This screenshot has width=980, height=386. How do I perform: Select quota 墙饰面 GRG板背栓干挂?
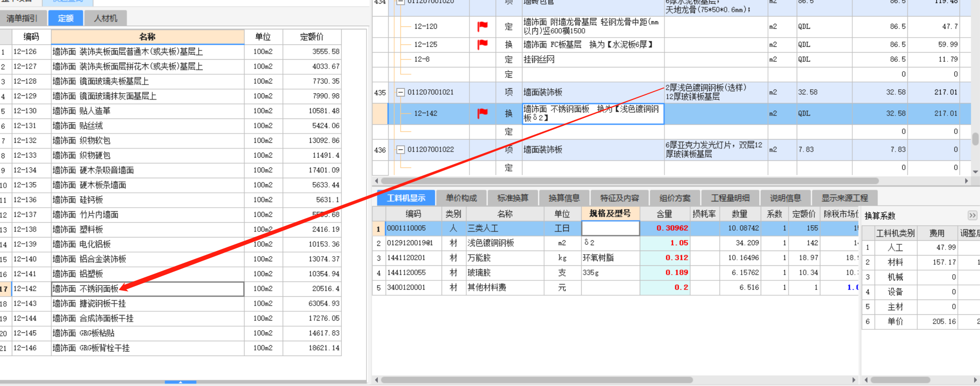148,348
